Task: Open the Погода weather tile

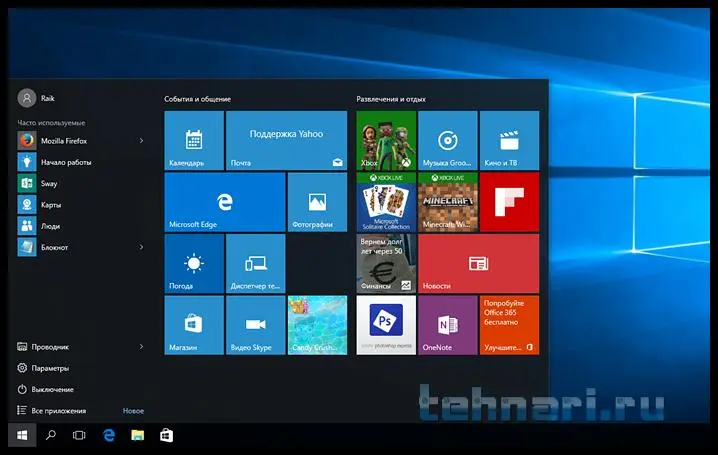Action: (194, 264)
